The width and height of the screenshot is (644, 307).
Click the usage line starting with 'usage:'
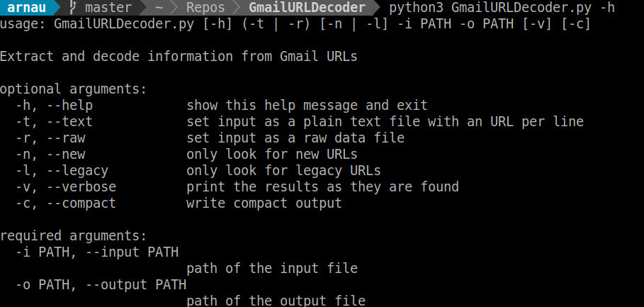(x=295, y=25)
